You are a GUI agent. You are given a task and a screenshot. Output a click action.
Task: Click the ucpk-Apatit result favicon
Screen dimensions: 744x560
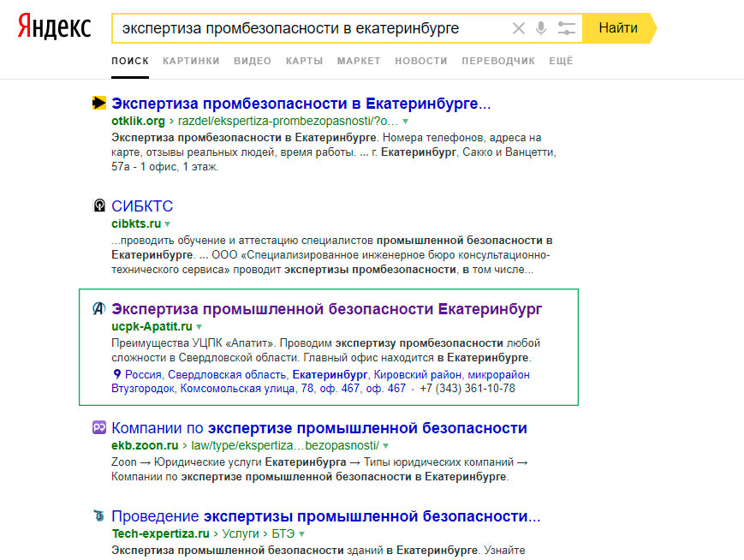[x=99, y=308]
